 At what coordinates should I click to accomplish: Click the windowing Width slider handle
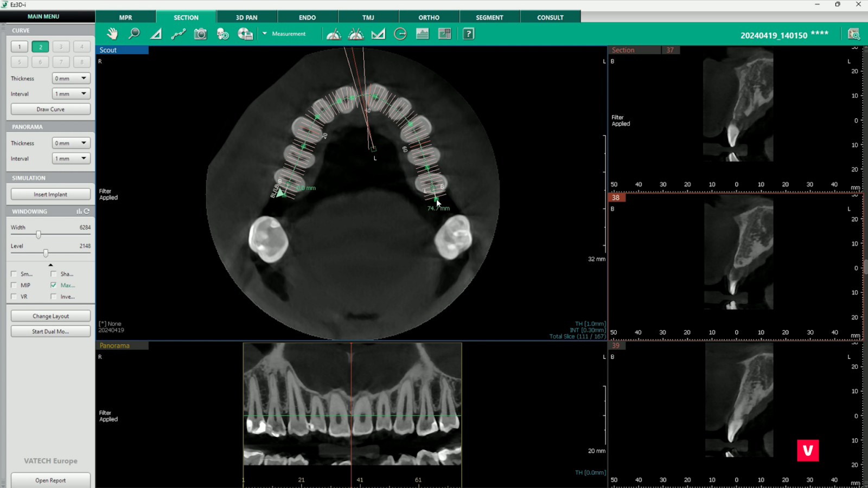point(39,235)
